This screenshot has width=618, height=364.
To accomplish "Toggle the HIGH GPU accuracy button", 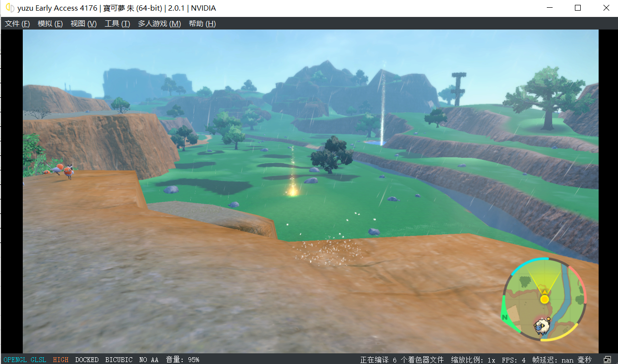I will pos(61,360).
